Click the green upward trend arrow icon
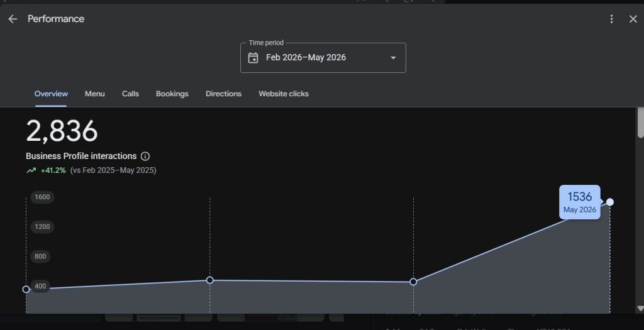The height and width of the screenshot is (330, 644). coord(31,170)
